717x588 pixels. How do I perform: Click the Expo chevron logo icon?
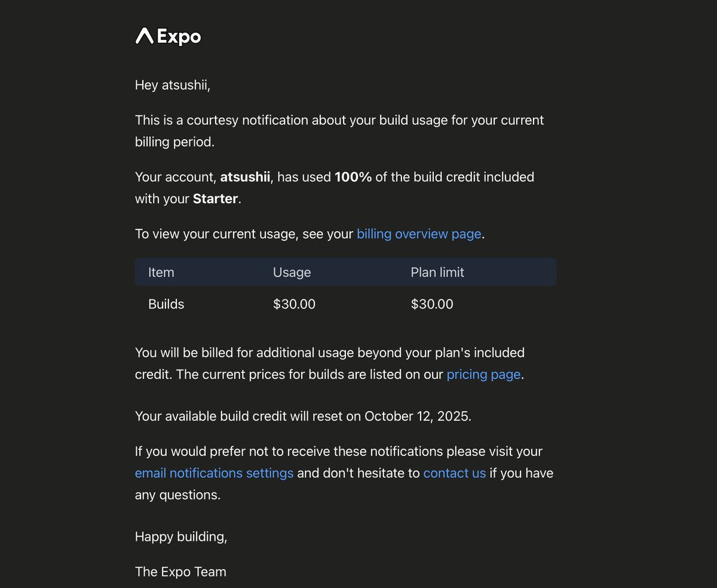[x=145, y=36]
